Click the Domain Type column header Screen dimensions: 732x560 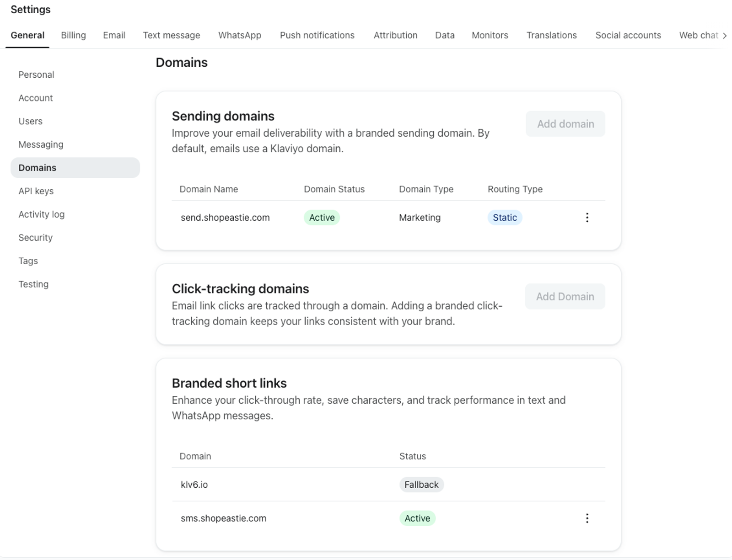[x=426, y=189]
